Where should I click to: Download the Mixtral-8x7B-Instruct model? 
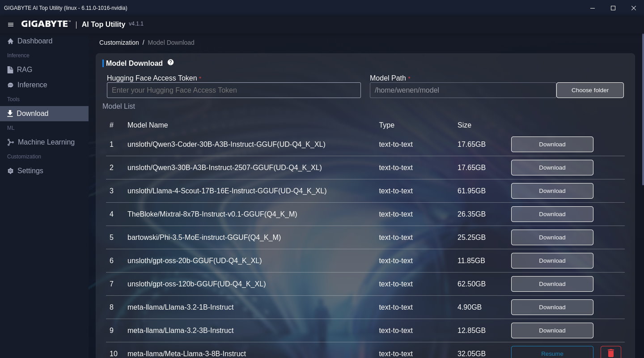[x=552, y=214]
